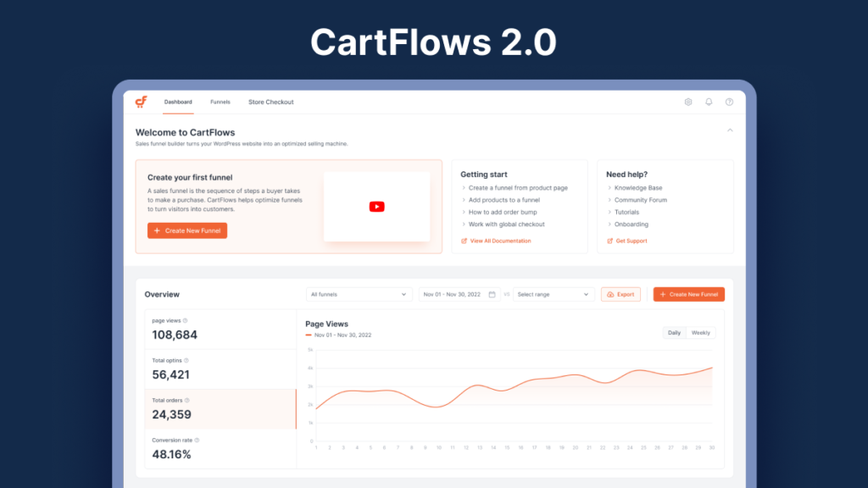Image resolution: width=868 pixels, height=488 pixels.
Task: Click the CartFlows logo icon
Action: pyautogui.click(x=142, y=102)
